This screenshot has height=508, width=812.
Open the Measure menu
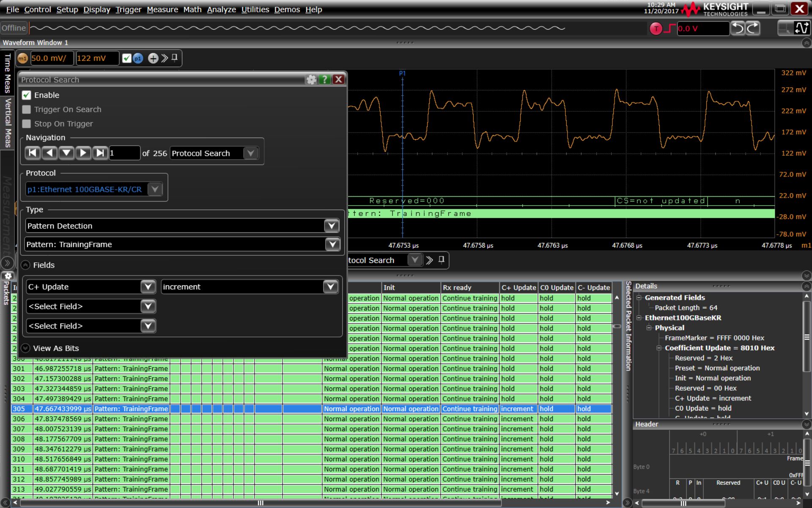coord(162,9)
